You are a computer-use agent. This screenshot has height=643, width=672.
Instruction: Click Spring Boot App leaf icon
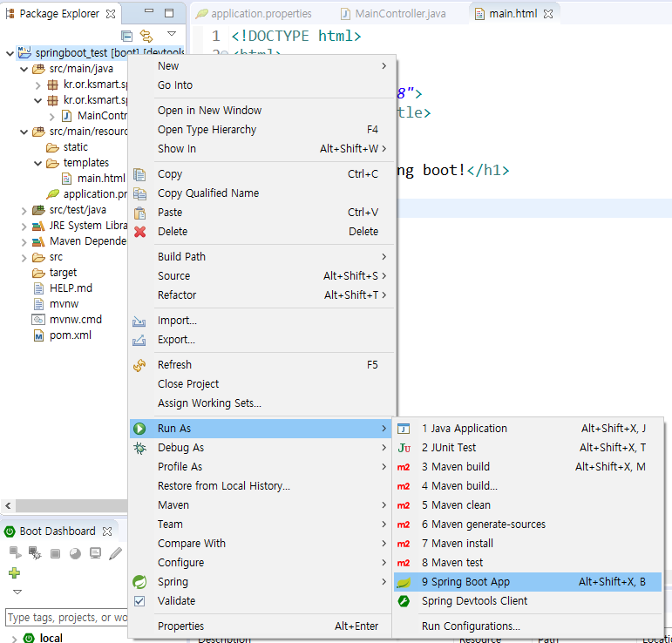(x=404, y=582)
